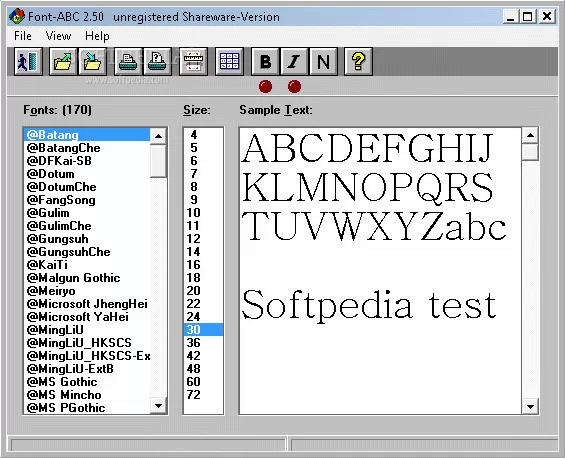Toggle Italic with the I button
Screen dimensions: 565x458
(294, 62)
